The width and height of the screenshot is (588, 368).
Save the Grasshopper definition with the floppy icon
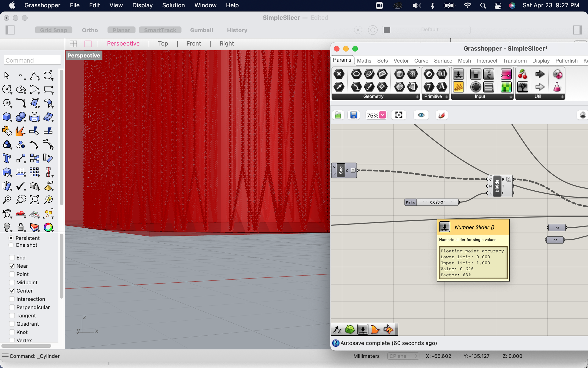354,115
